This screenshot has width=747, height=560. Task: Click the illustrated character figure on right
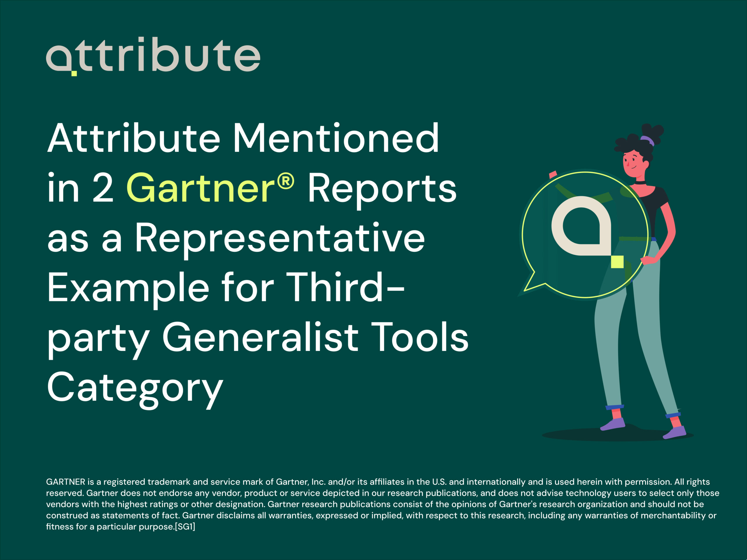coord(635,265)
